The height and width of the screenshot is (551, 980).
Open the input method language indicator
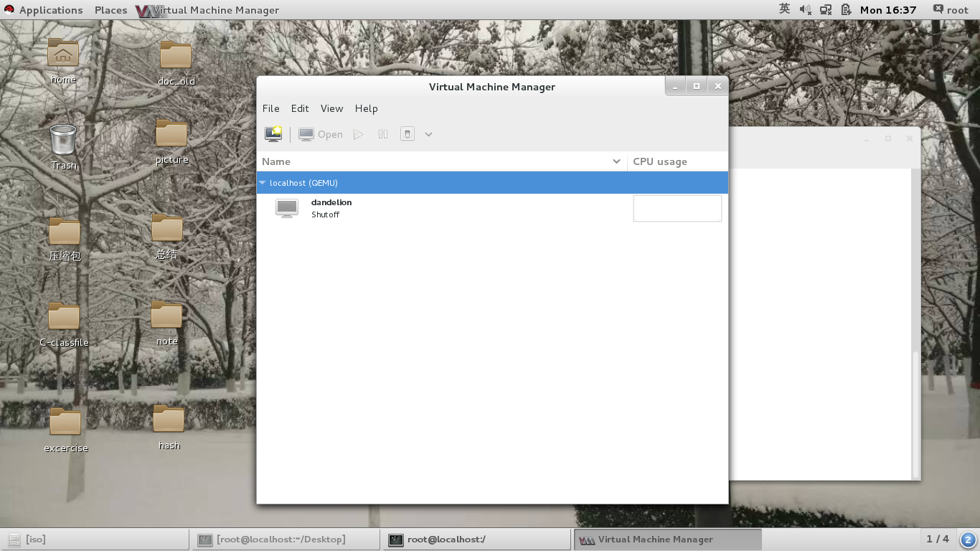[x=784, y=9]
